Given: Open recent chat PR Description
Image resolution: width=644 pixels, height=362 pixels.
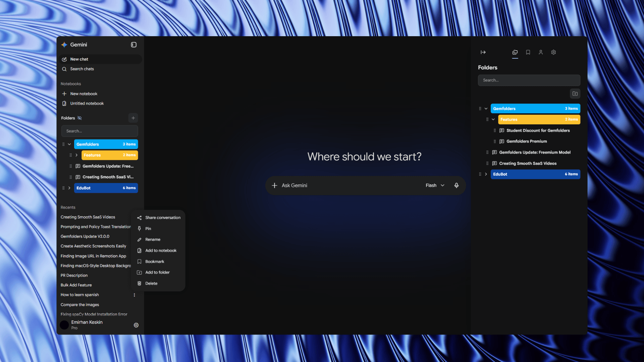Looking at the screenshot, I should click(x=74, y=275).
